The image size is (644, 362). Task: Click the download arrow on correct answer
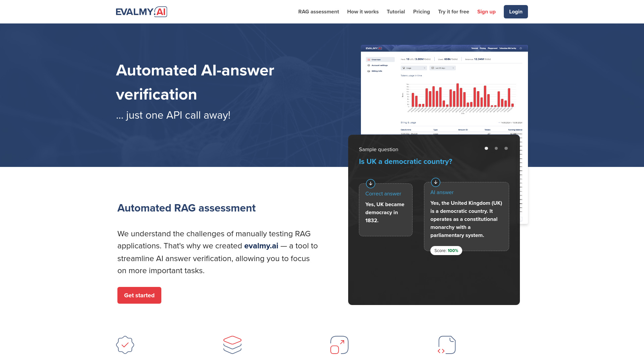[x=371, y=183]
